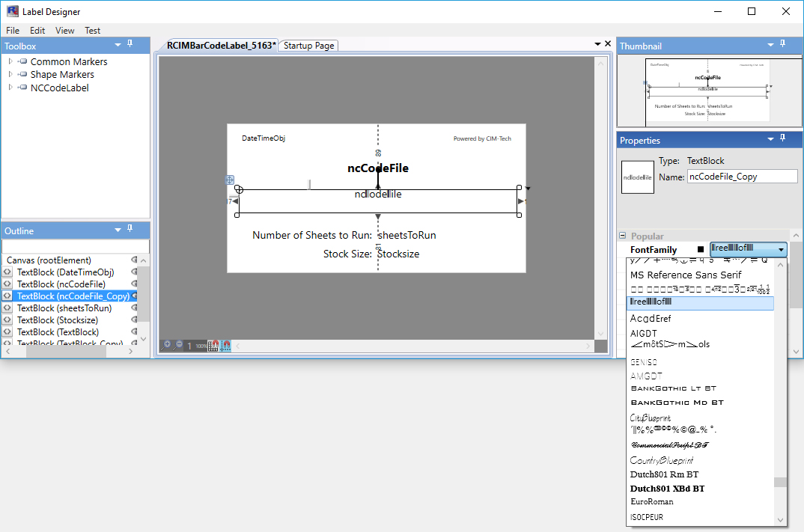Hide the TextBlock ncCodeFile_Copy element
The width and height of the screenshot is (804, 532).
[x=134, y=296]
